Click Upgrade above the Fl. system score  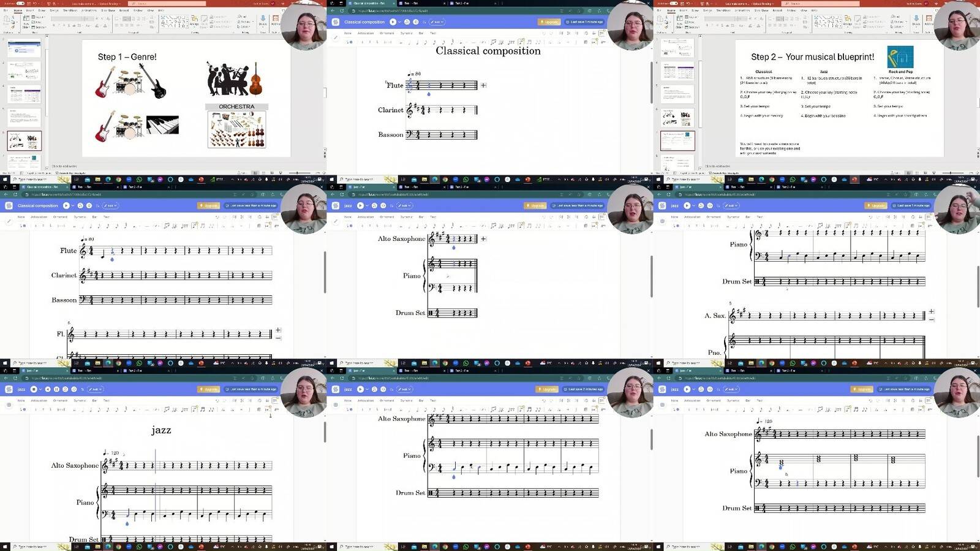pos(208,205)
